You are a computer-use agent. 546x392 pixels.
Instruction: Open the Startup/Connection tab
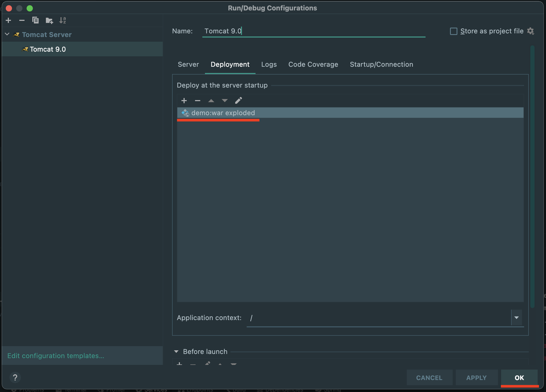click(381, 64)
